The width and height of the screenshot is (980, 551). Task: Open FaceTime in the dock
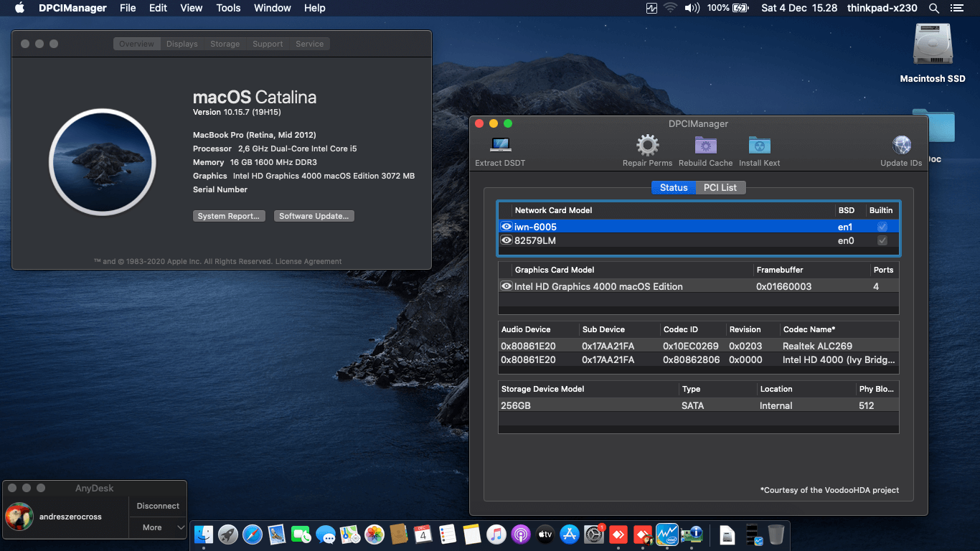[301, 534]
